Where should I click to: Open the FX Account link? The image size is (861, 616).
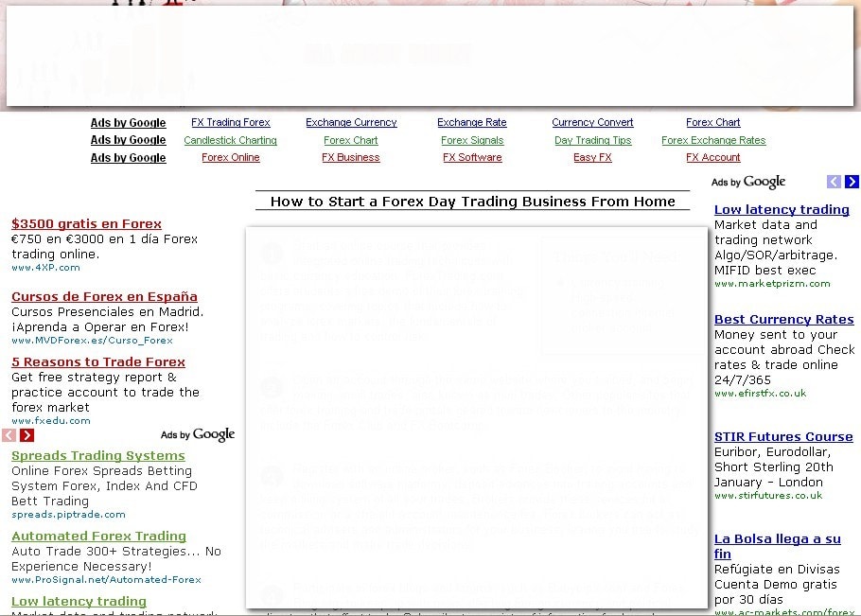712,158
